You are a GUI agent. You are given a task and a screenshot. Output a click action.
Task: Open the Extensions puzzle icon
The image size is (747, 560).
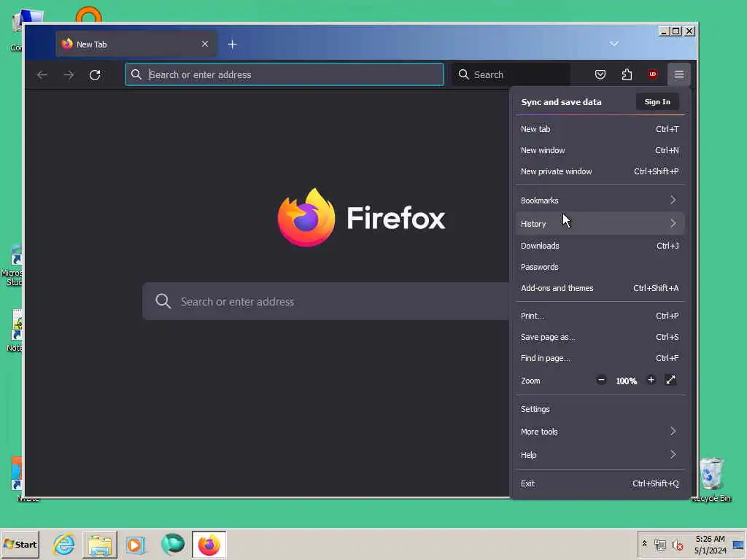pyautogui.click(x=627, y=74)
